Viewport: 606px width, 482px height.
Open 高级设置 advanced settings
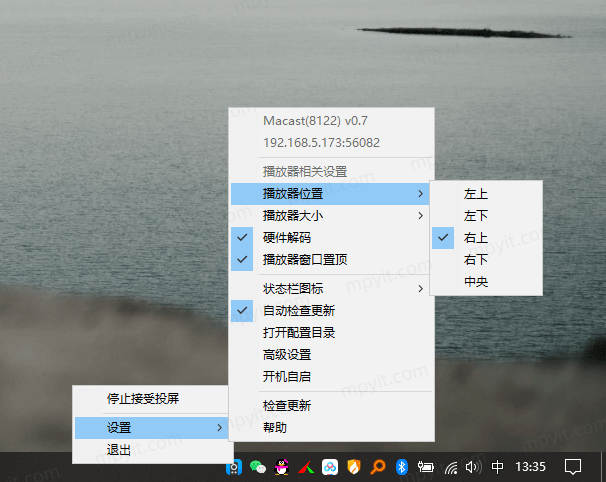coord(330,355)
